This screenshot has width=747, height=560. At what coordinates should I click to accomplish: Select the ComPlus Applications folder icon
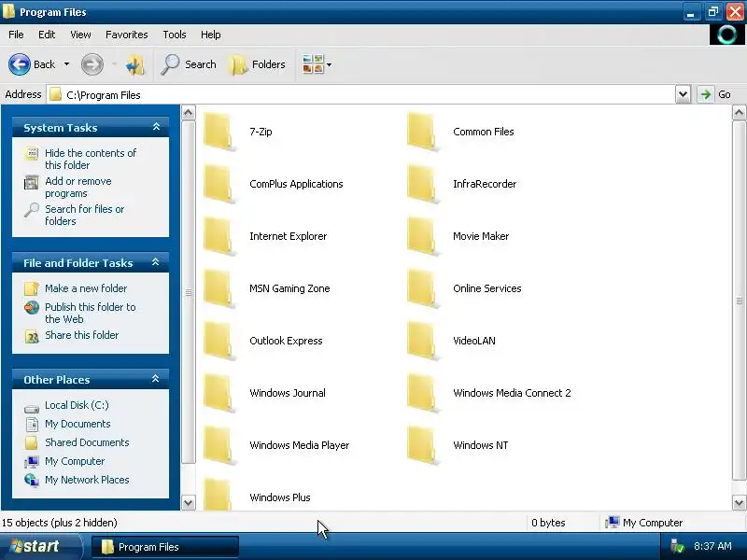pyautogui.click(x=219, y=184)
